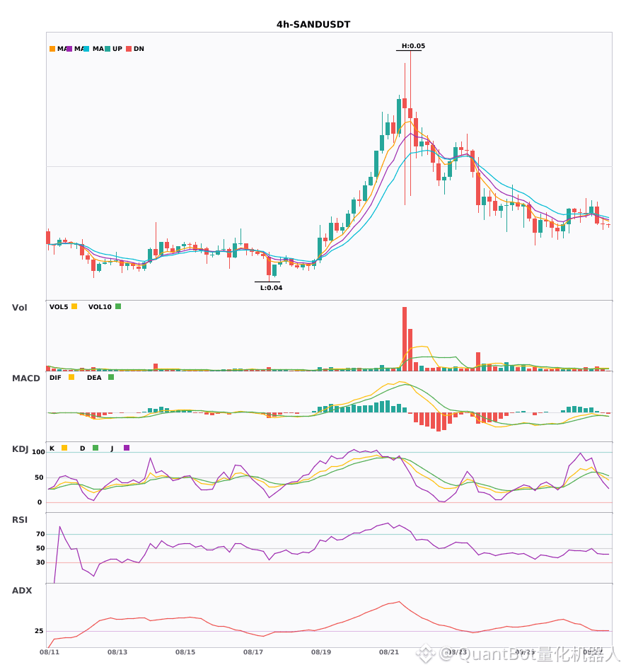Click the tallest red volume bar
The image size is (626, 672).
pyautogui.click(x=405, y=339)
